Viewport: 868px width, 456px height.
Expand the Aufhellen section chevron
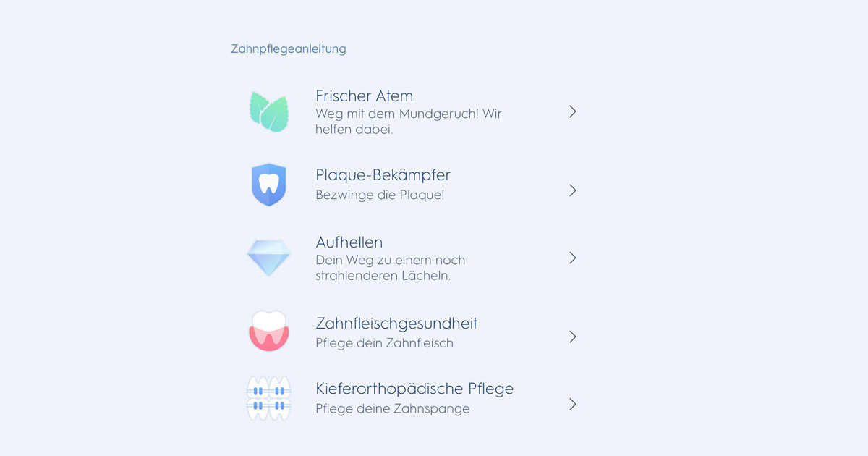(x=572, y=258)
